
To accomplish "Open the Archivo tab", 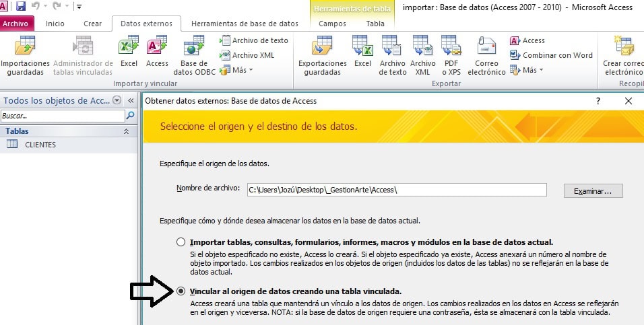I will click(15, 24).
